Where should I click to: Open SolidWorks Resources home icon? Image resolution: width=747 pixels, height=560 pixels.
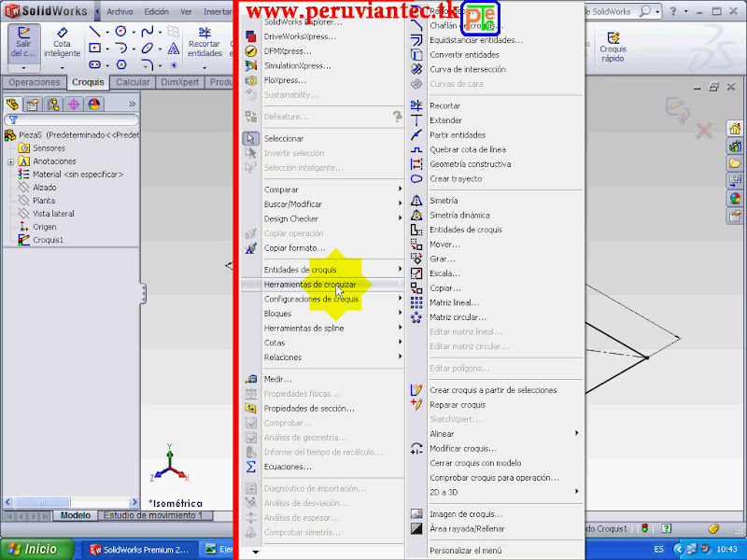coord(735,129)
